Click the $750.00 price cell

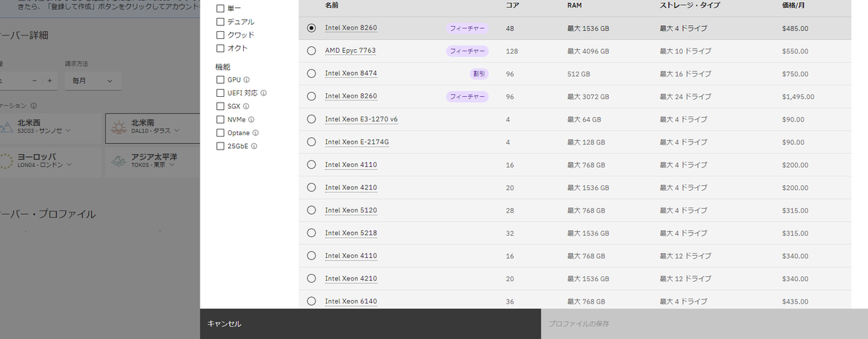pos(795,74)
